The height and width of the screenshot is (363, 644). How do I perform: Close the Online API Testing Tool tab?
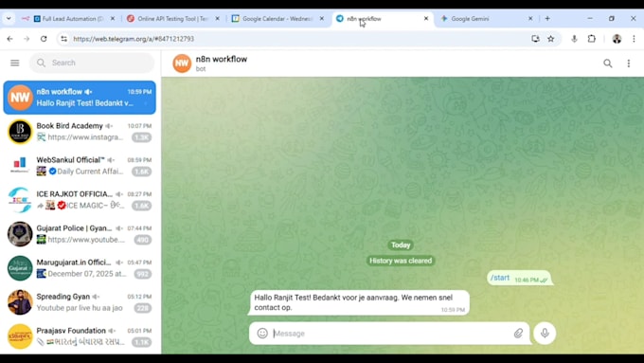pyautogui.click(x=217, y=19)
